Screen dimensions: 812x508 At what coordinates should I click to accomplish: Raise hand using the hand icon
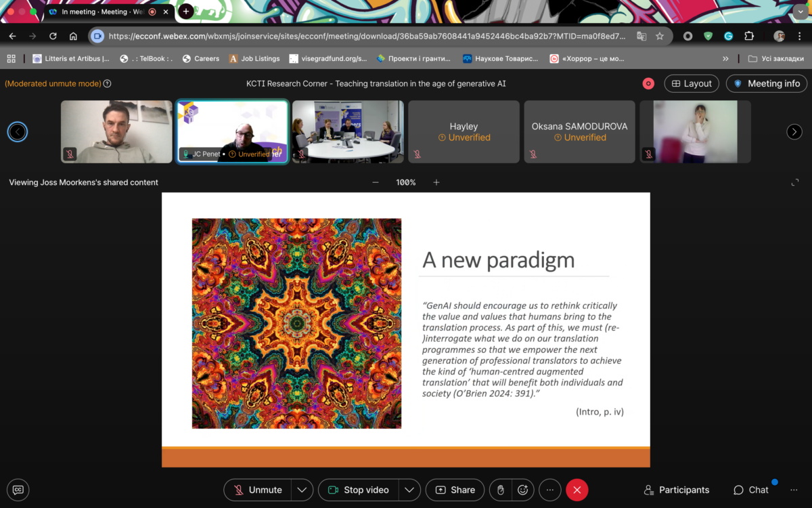click(x=501, y=490)
